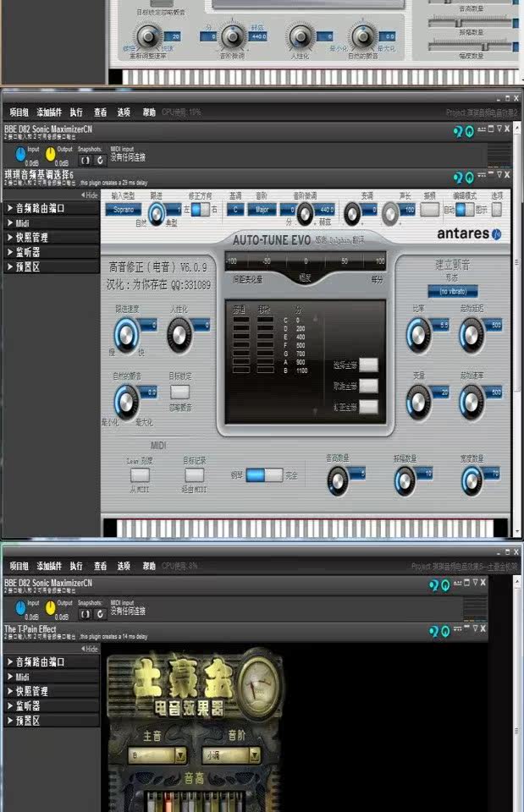Expand Midi section in the Auto-Tune window
Viewport: 524px width, 812px height.
tap(51, 223)
